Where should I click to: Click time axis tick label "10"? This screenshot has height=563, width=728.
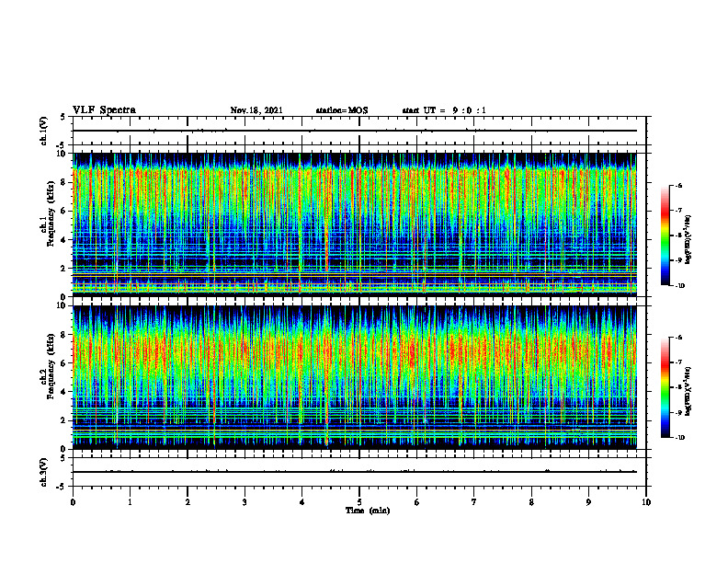(x=646, y=502)
